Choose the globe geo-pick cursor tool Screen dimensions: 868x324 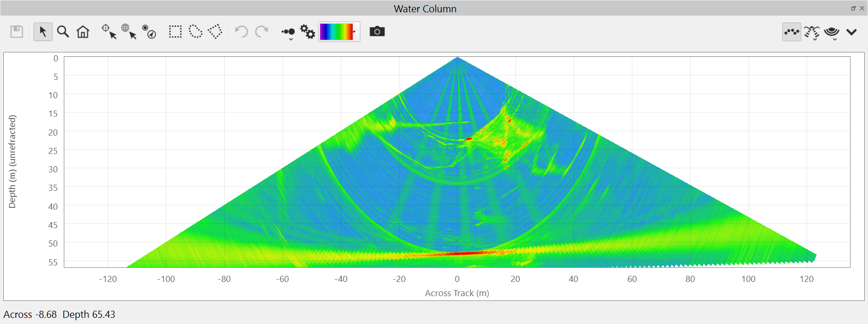click(x=129, y=32)
